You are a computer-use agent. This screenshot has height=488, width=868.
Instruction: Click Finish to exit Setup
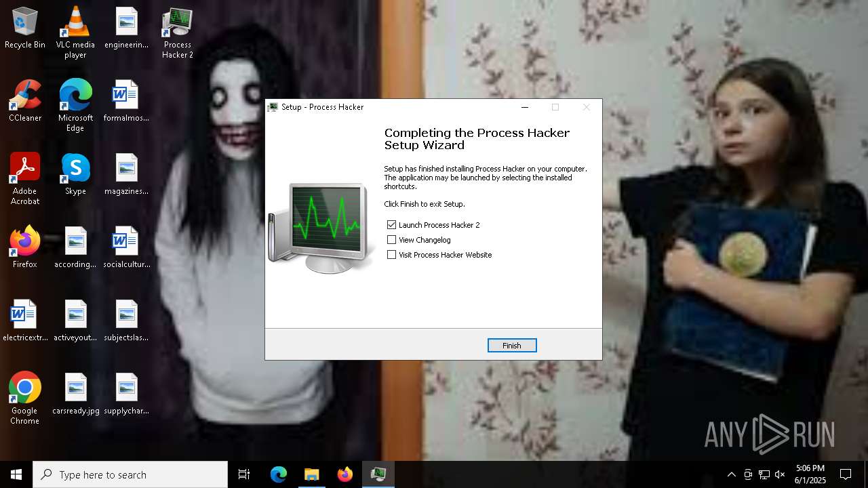point(512,346)
